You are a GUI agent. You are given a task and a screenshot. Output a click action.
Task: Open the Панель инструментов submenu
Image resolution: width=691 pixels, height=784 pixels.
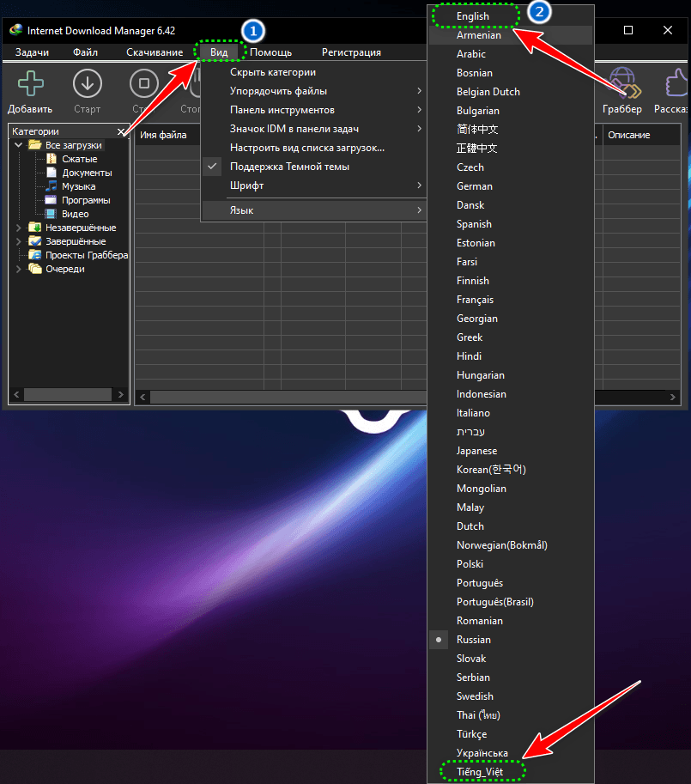pos(314,110)
